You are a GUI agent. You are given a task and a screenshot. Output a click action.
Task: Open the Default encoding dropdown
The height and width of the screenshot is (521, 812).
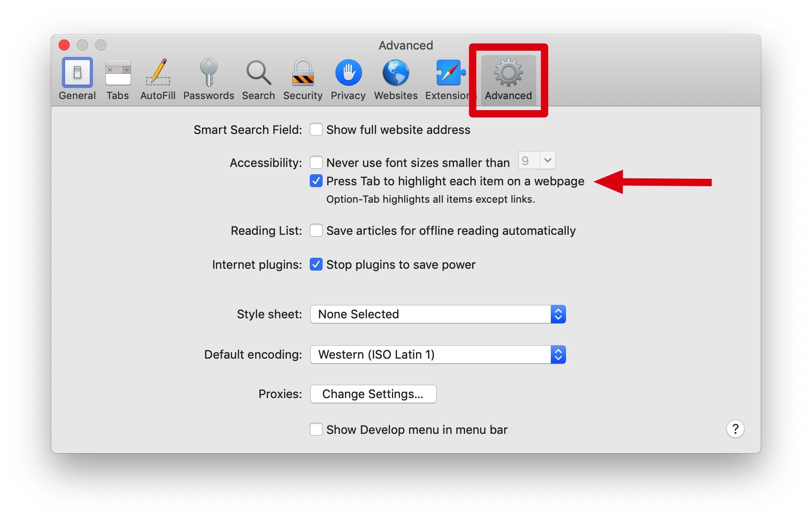[438, 355]
